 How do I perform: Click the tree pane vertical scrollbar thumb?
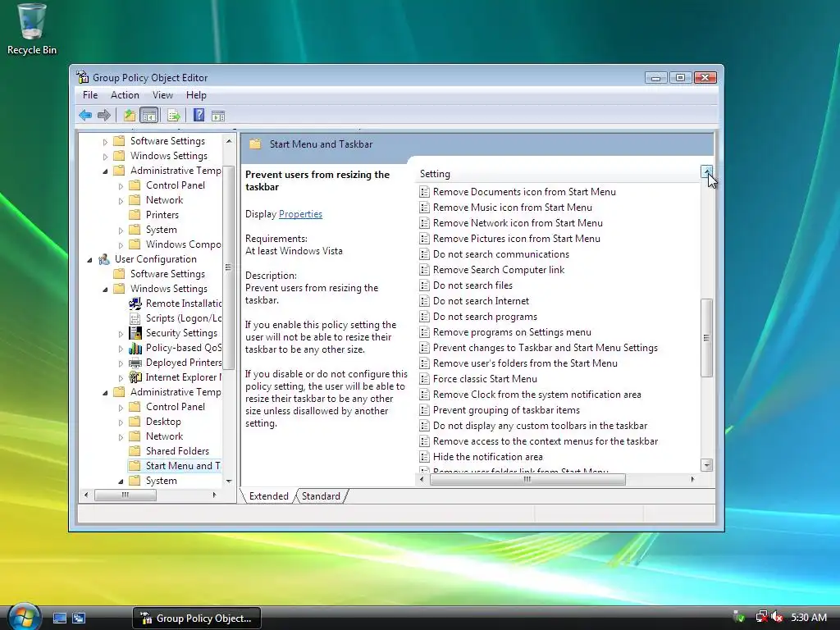tap(229, 267)
